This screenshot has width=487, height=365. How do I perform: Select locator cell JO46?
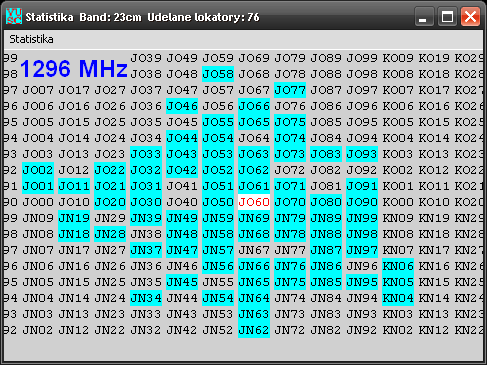(x=182, y=106)
